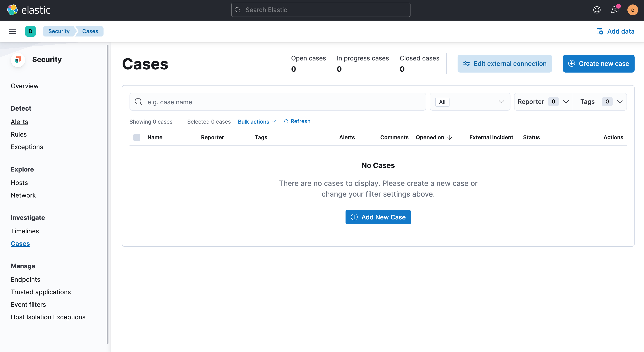Image resolution: width=644 pixels, height=352 pixels.
Task: Click the green 'D' space avatar
Action: [x=30, y=31]
